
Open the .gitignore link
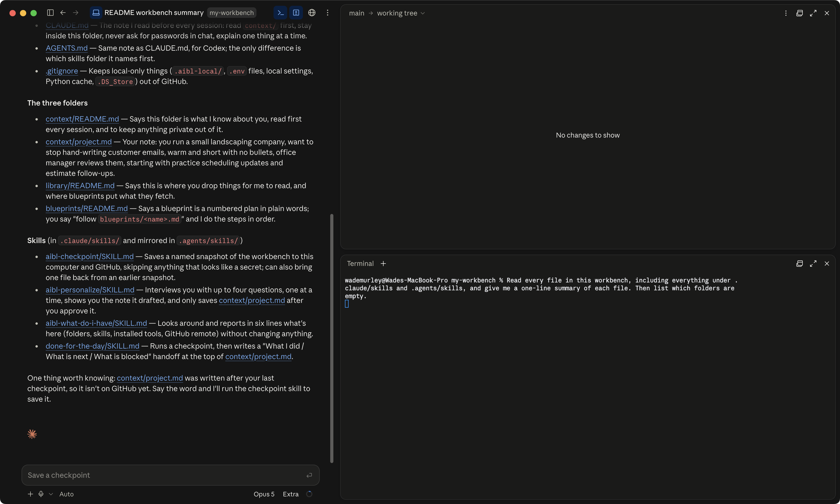[x=62, y=71]
